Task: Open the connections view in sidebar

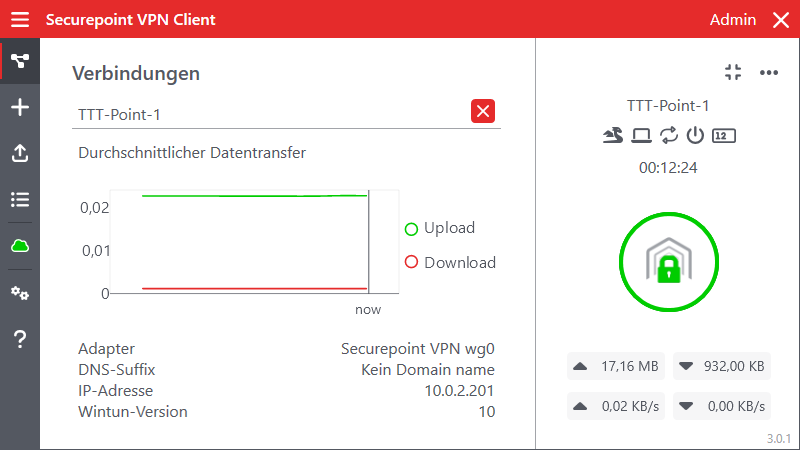Action: tap(20, 62)
